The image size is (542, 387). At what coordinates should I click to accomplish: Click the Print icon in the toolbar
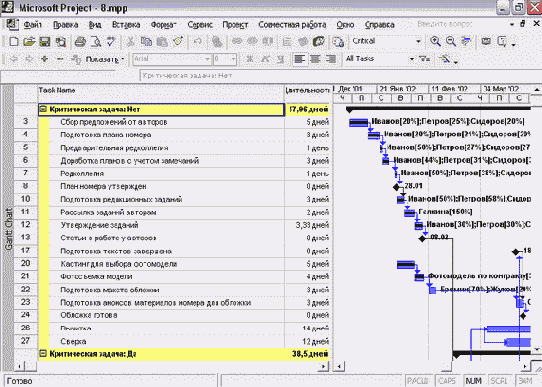(x=80, y=42)
